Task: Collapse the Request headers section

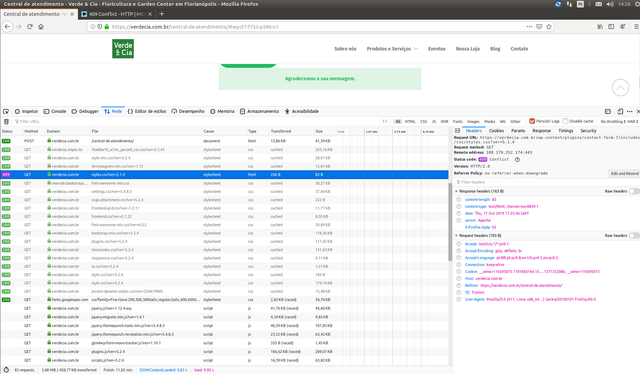Action: click(456, 236)
